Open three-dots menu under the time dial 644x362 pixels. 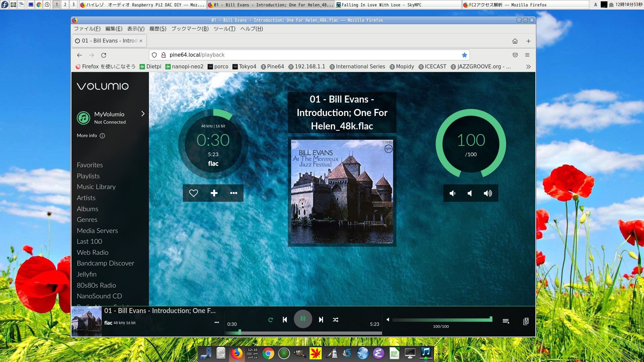(233, 193)
